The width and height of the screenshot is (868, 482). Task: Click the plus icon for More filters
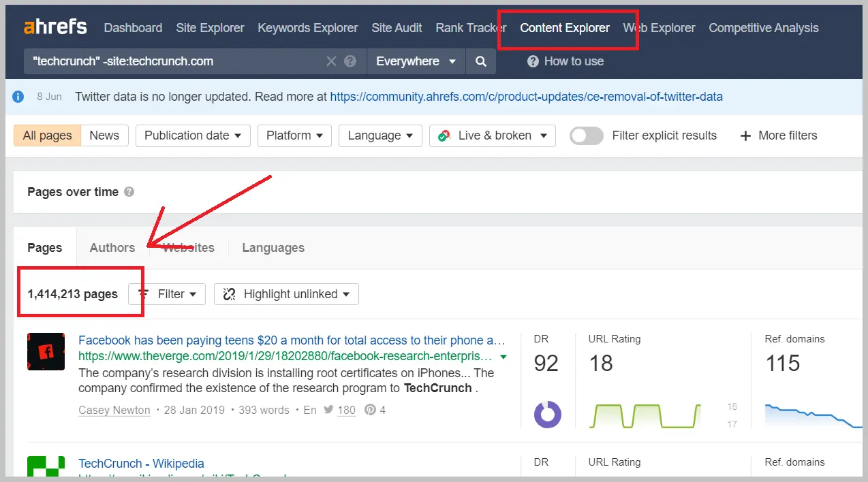click(745, 135)
